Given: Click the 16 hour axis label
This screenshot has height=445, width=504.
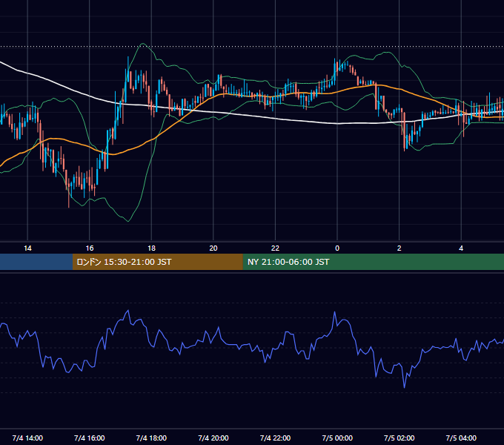Looking at the screenshot, I should 90,248.
